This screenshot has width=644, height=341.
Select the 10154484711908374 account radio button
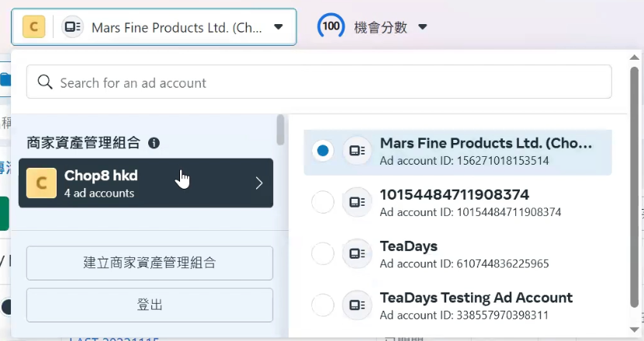[x=323, y=203]
